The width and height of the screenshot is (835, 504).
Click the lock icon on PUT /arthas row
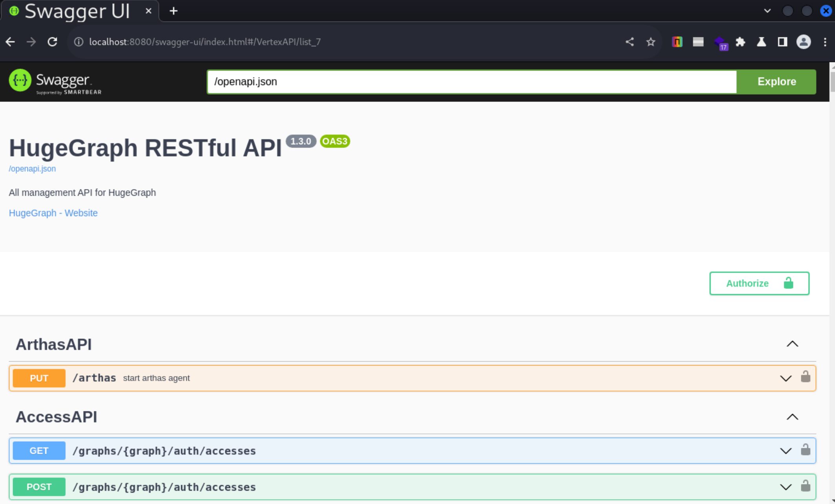(x=805, y=377)
